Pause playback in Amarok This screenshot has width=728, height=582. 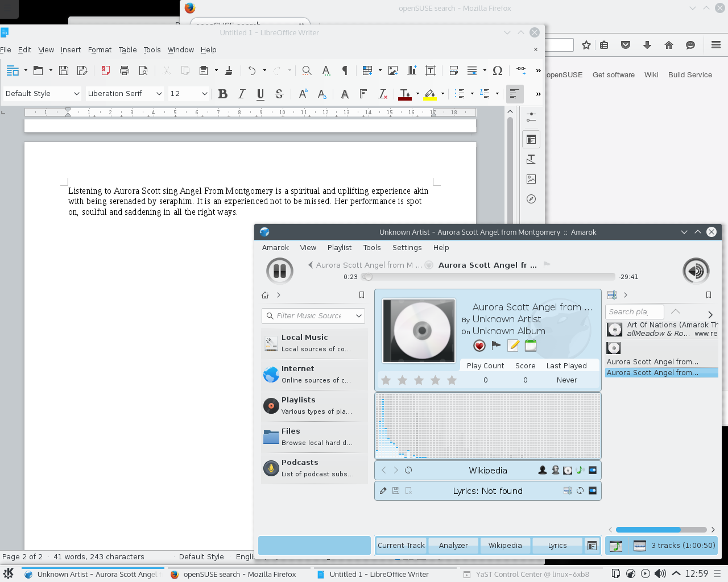coord(280,271)
